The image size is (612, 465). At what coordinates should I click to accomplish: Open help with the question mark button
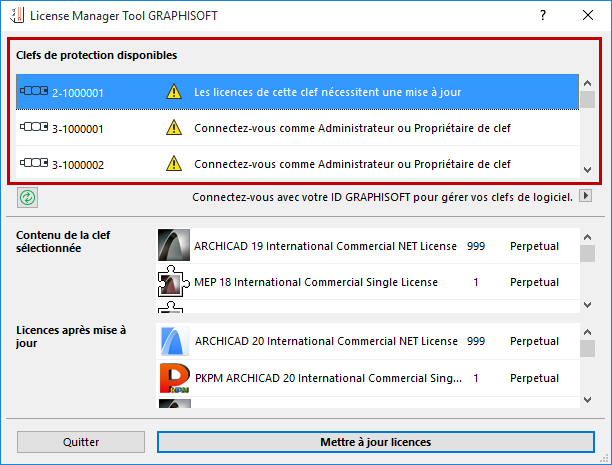[x=543, y=15]
